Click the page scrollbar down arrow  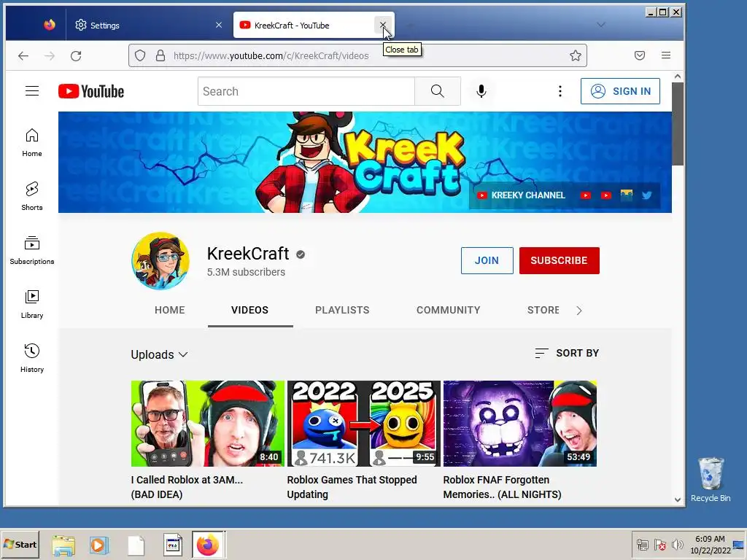678,499
